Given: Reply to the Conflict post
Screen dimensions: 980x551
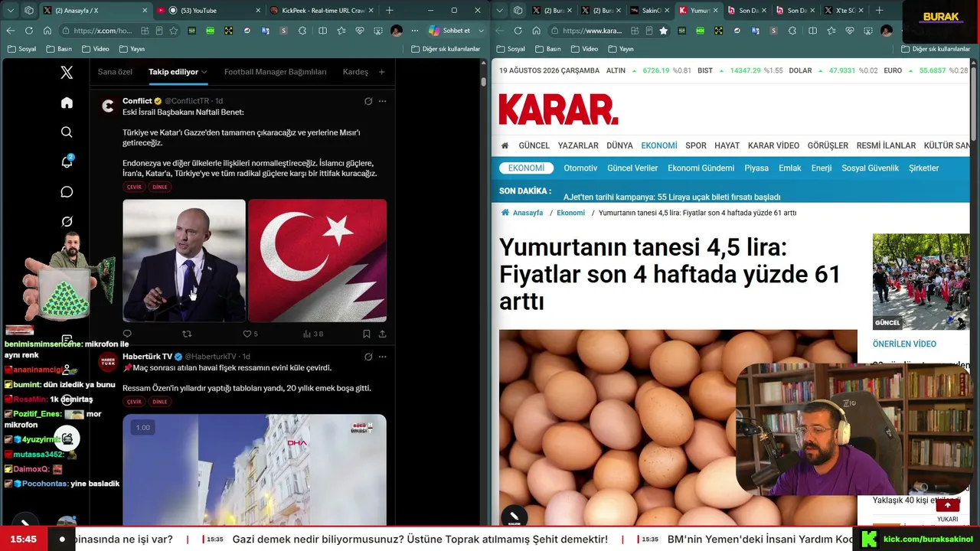Looking at the screenshot, I should click(127, 334).
